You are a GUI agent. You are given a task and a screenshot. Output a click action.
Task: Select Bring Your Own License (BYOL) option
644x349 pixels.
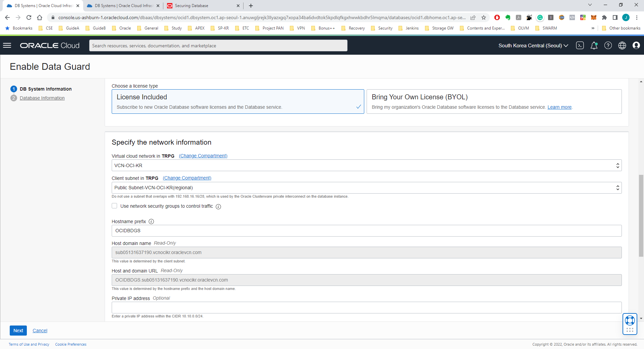tap(494, 101)
